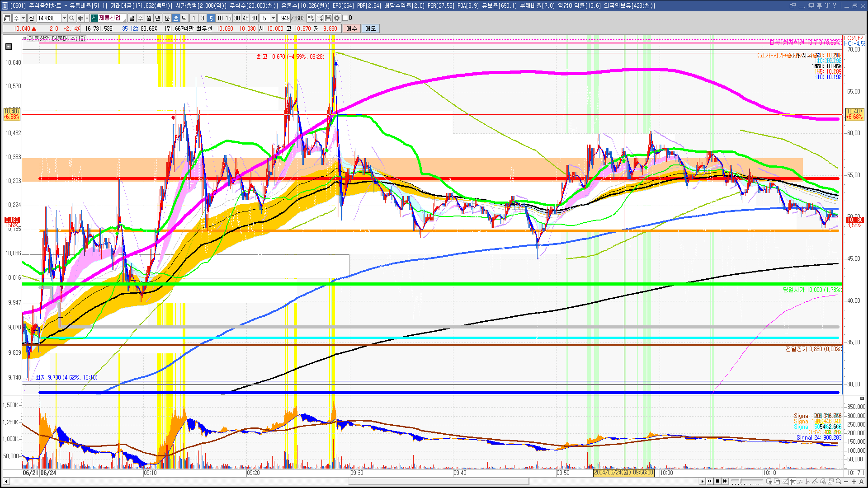Image resolution: width=868 pixels, height=488 pixels.
Task: Select the 일 daily period tab
Action: [x=132, y=18]
